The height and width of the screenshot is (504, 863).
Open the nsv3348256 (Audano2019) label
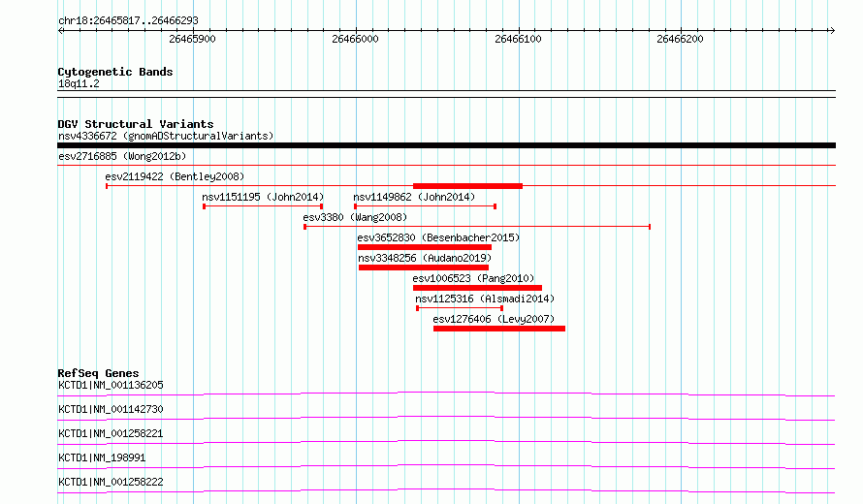click(425, 258)
